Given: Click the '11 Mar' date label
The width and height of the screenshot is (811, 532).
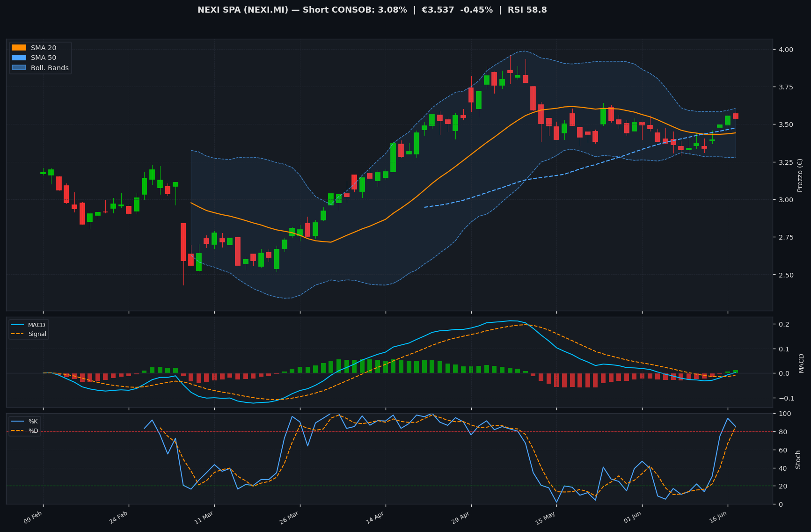Looking at the screenshot, I should [x=204, y=518].
